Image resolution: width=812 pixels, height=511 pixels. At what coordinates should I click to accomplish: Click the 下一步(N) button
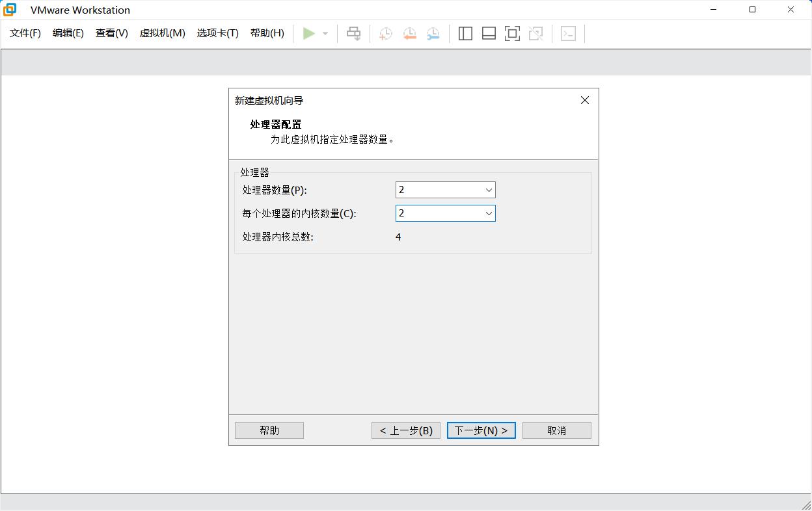coord(481,430)
